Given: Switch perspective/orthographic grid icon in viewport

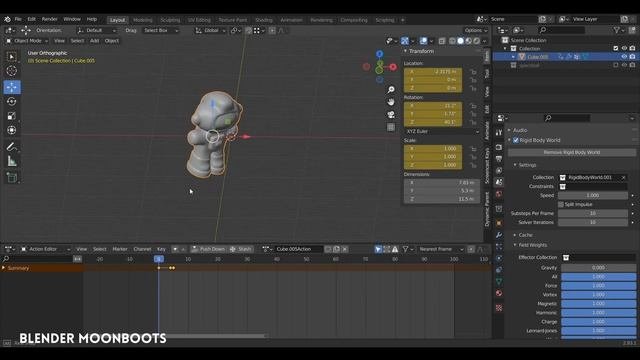Looking at the screenshot, I should [x=391, y=127].
